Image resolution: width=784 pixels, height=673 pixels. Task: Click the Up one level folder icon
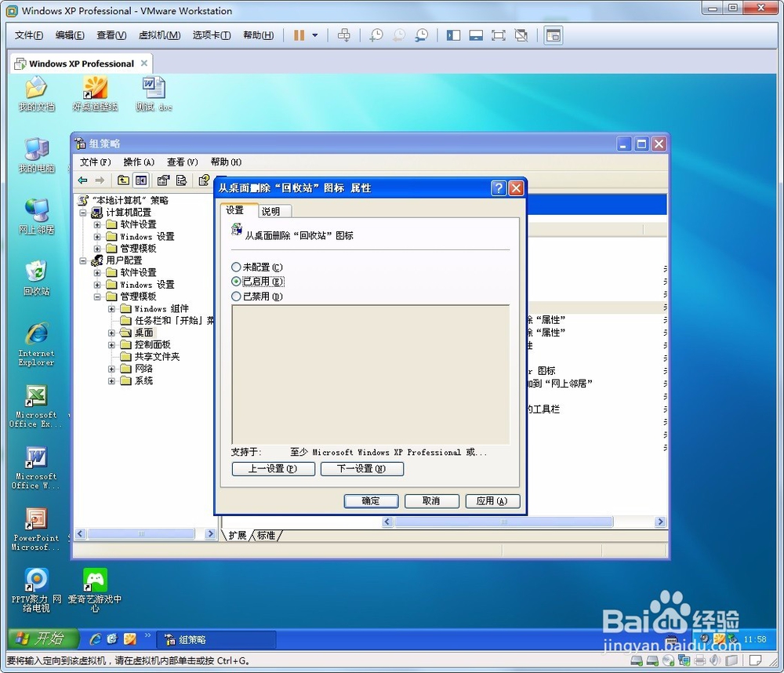[123, 180]
